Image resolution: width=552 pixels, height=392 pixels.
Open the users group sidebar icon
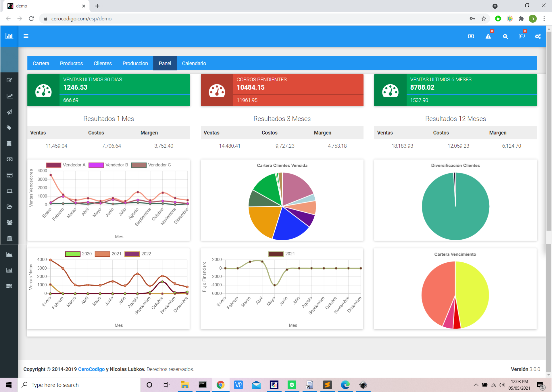[9, 222]
